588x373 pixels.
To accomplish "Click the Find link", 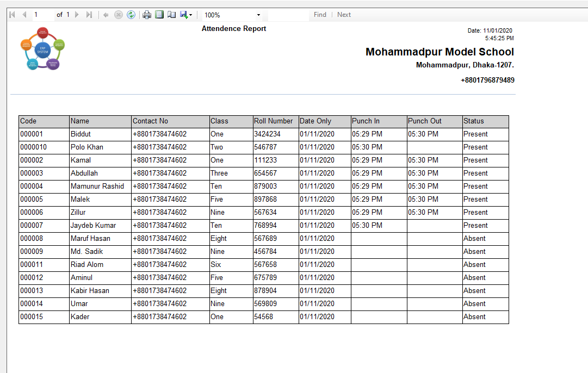I will (x=320, y=15).
